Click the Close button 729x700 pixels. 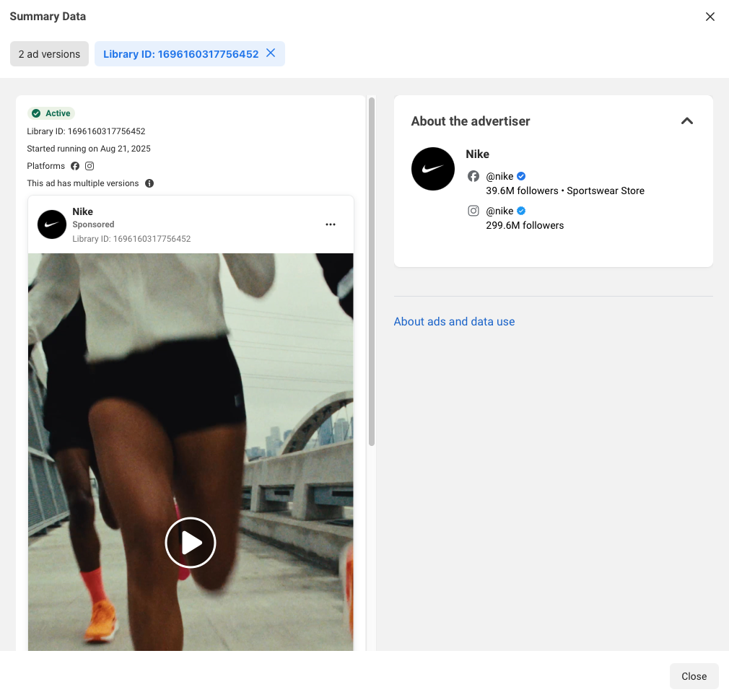(x=694, y=676)
